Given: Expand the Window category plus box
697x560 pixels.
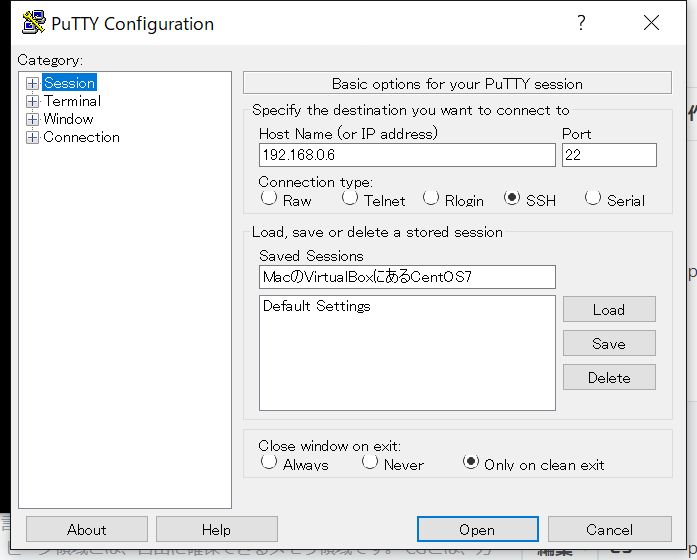Looking at the screenshot, I should tap(32, 119).
